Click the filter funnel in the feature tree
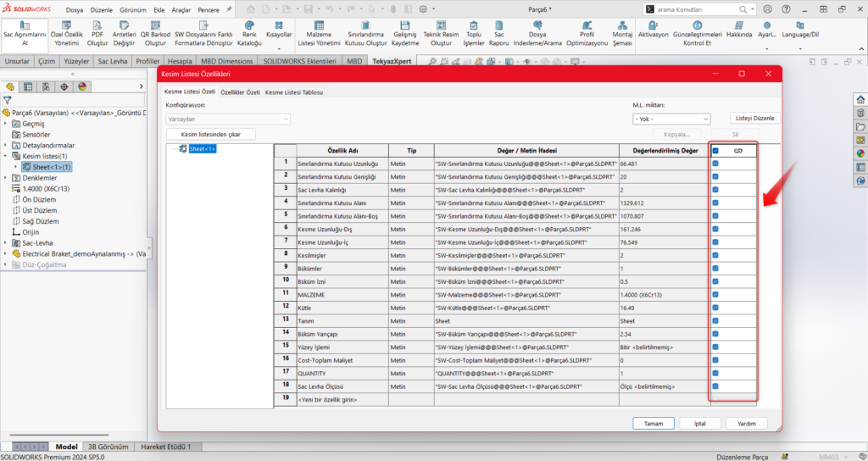The height and width of the screenshot is (461, 868). 7,100
